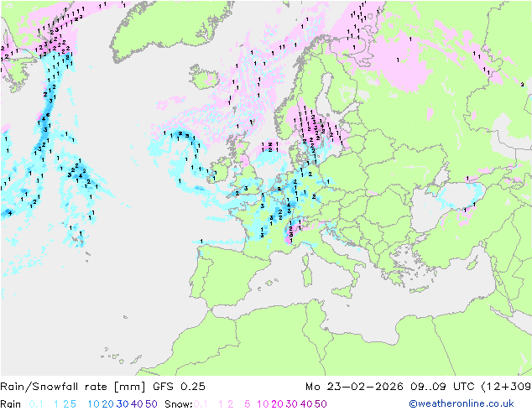Select the Snow legend 10 color value

pos(263,404)
